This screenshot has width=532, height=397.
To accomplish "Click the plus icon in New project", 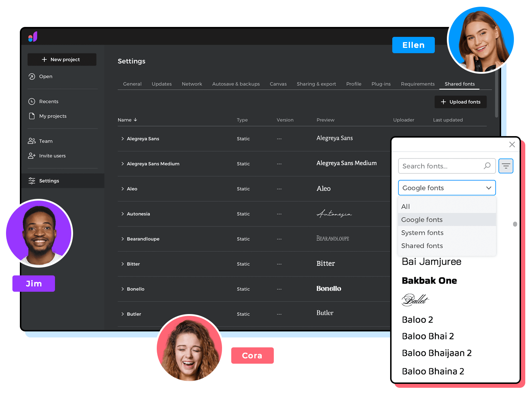I will click(44, 60).
